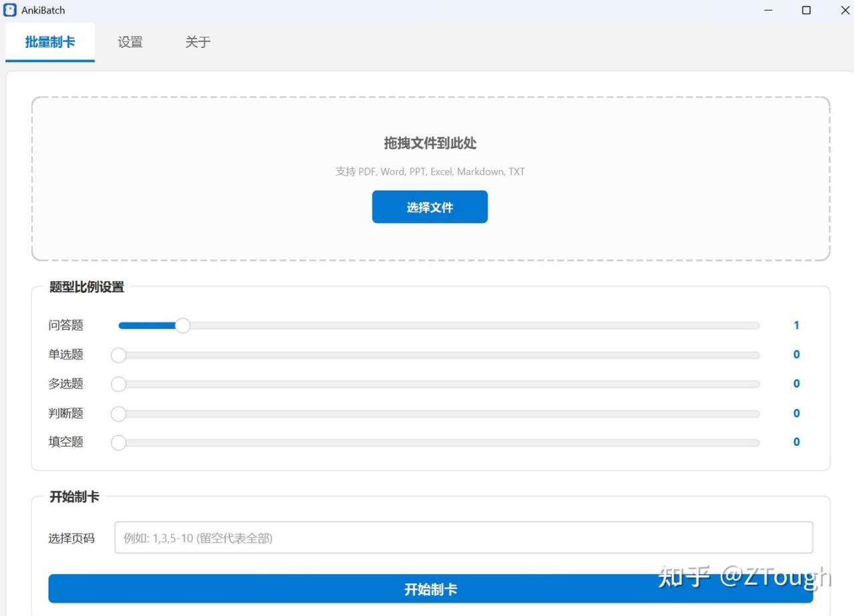Click the 填空题 ratio value 0

(796, 442)
